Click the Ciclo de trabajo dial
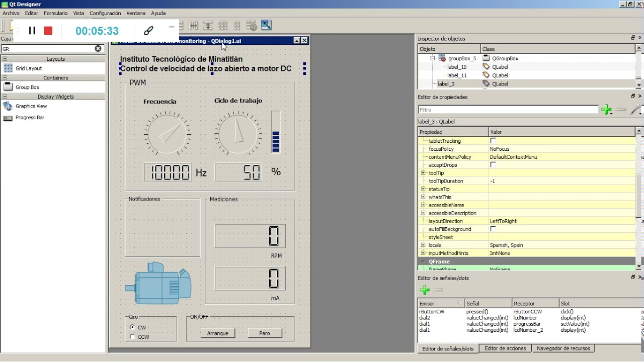Viewport: 644px width, 362px height. pyautogui.click(x=238, y=133)
